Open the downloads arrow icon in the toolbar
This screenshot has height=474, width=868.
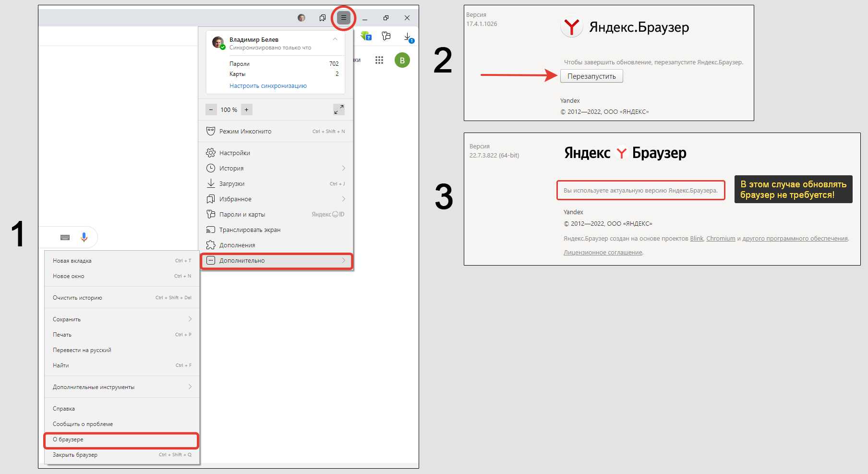click(408, 36)
